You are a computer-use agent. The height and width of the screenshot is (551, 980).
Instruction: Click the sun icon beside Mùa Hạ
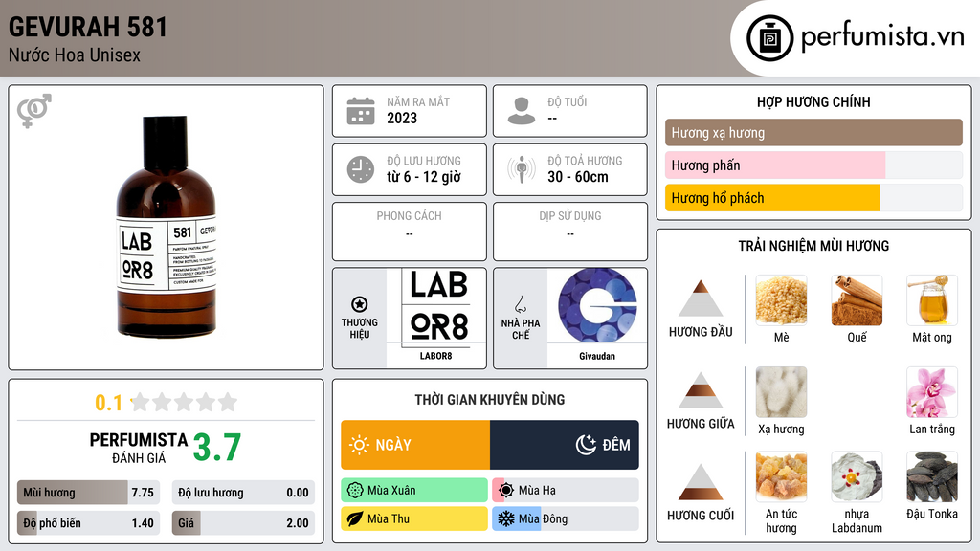pos(506,491)
